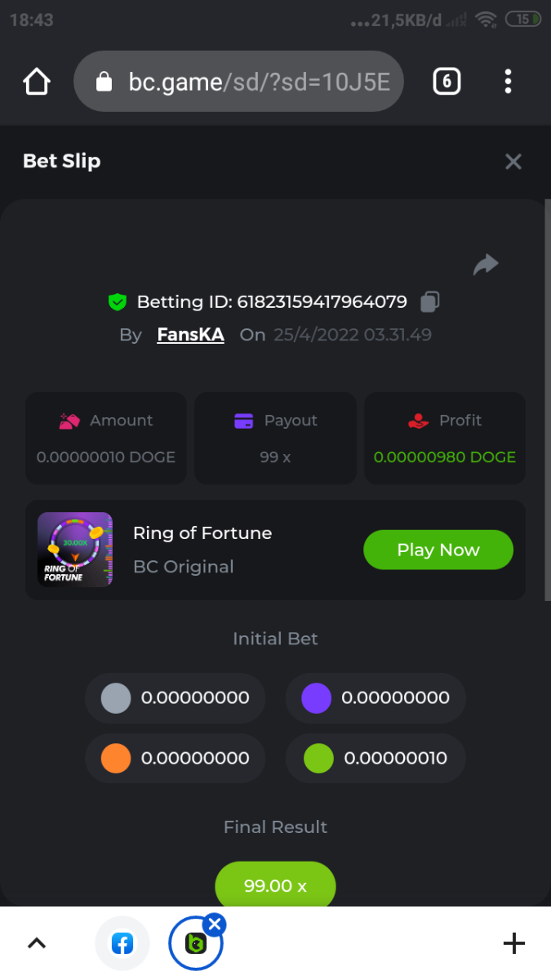
Task: Close the BC.Game tab using the X badge
Action: click(214, 924)
